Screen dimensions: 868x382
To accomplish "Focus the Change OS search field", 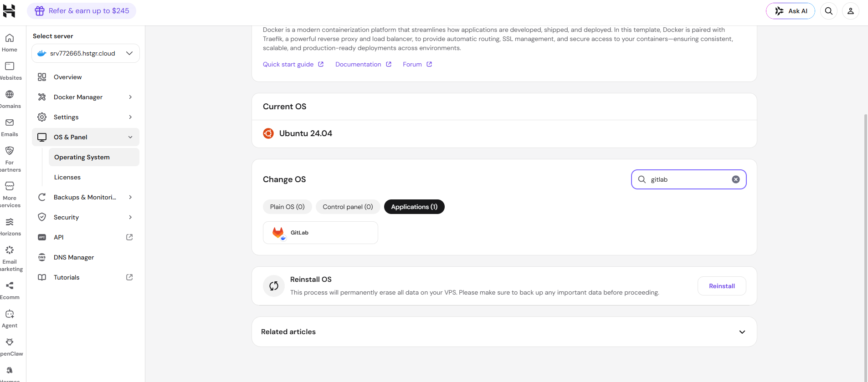I will tap(688, 179).
